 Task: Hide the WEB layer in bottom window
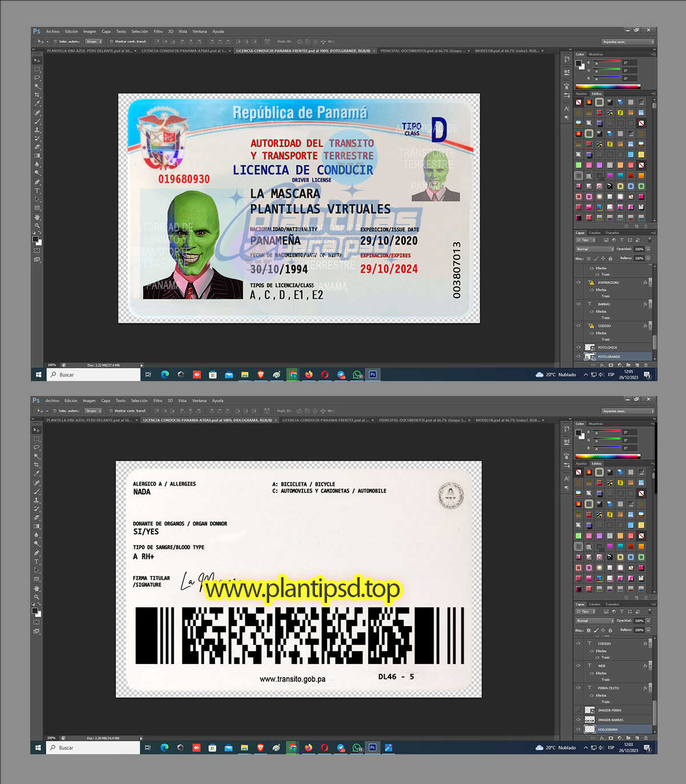pyautogui.click(x=579, y=666)
